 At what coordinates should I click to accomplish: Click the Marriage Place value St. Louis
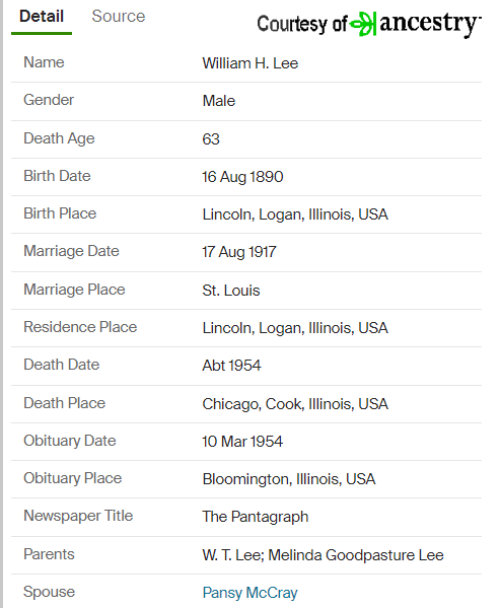[x=231, y=290]
